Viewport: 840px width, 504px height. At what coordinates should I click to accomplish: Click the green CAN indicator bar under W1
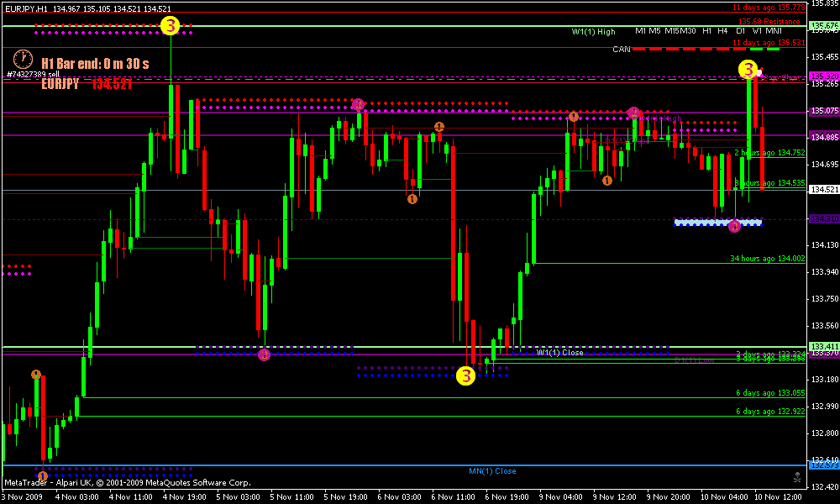[x=757, y=50]
